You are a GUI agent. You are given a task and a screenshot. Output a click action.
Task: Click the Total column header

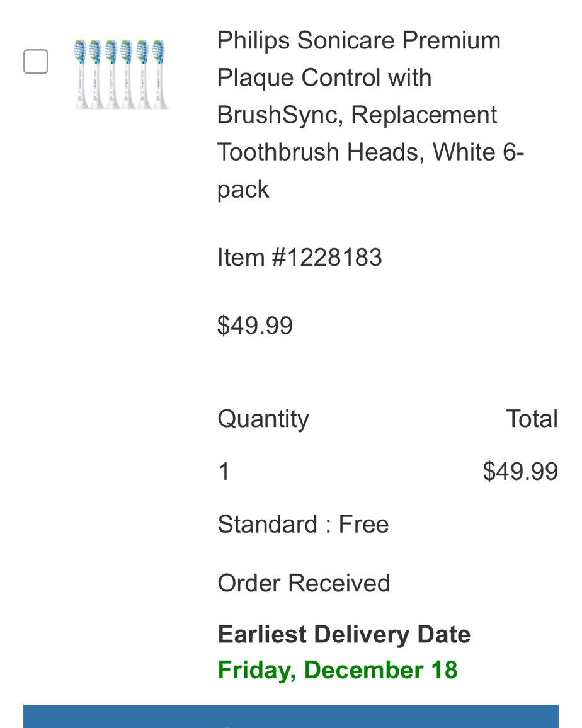[x=532, y=418]
